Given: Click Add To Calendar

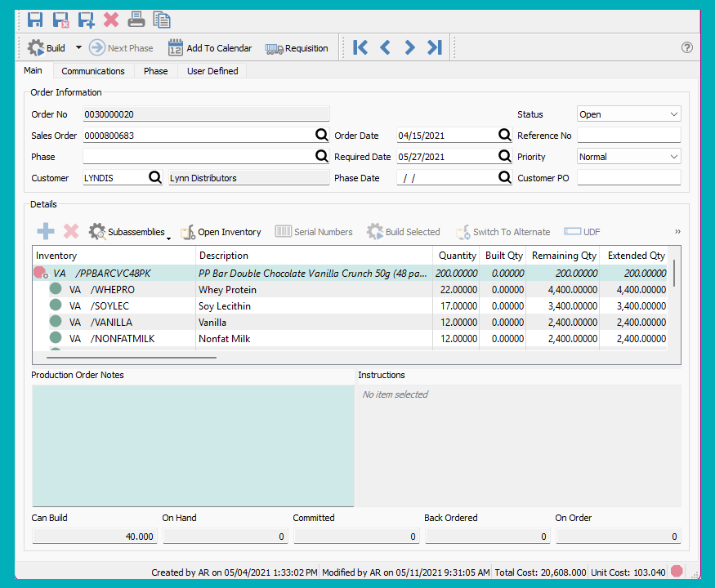Looking at the screenshot, I should coord(210,48).
